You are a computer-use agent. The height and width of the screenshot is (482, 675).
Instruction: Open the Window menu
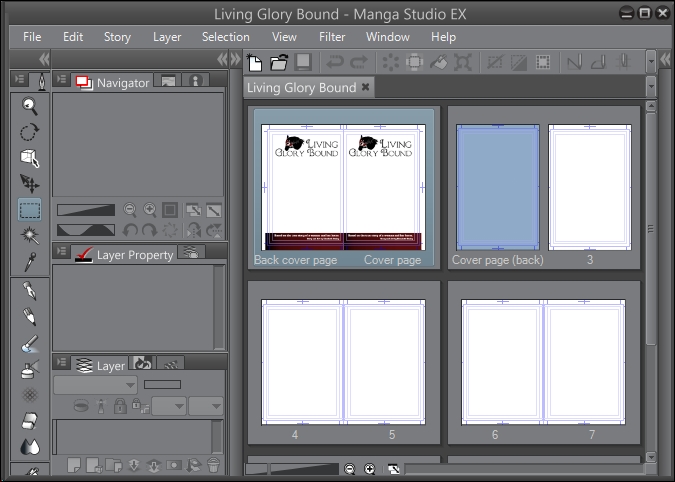click(x=387, y=37)
